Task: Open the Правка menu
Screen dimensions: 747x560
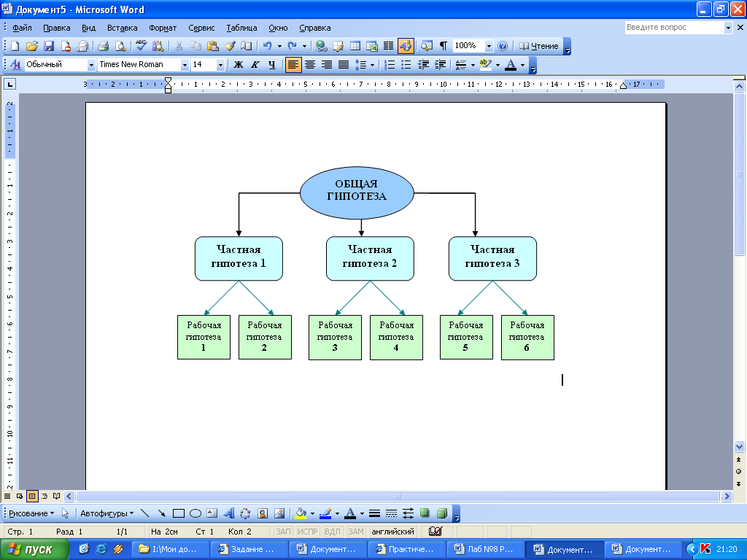Action: [57, 28]
